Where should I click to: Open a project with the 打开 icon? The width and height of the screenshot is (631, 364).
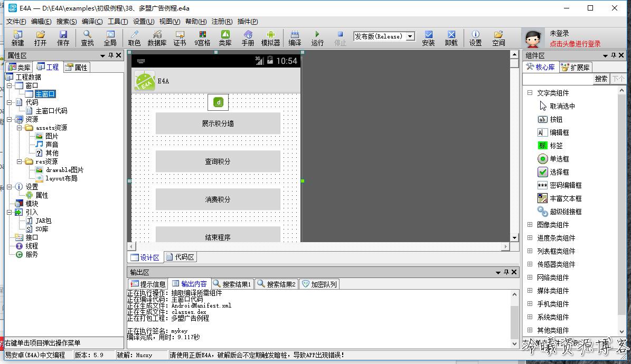(x=40, y=38)
